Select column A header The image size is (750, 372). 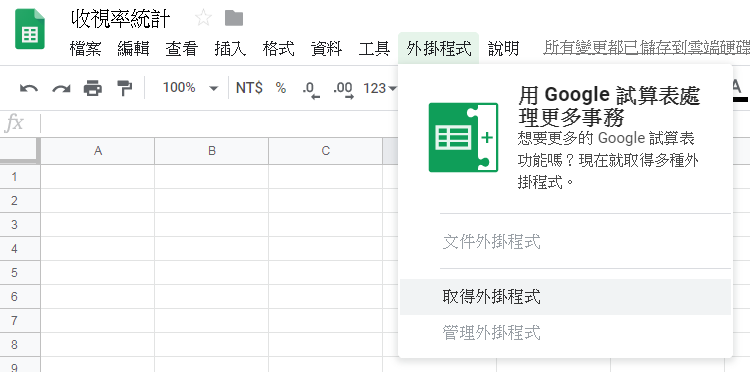(x=98, y=151)
